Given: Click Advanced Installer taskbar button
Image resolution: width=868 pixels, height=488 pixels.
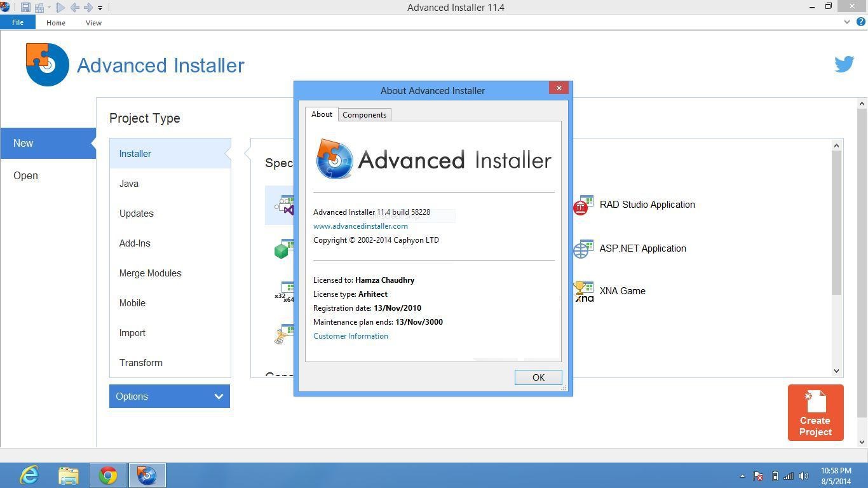Looking at the screenshot, I should pos(147,475).
